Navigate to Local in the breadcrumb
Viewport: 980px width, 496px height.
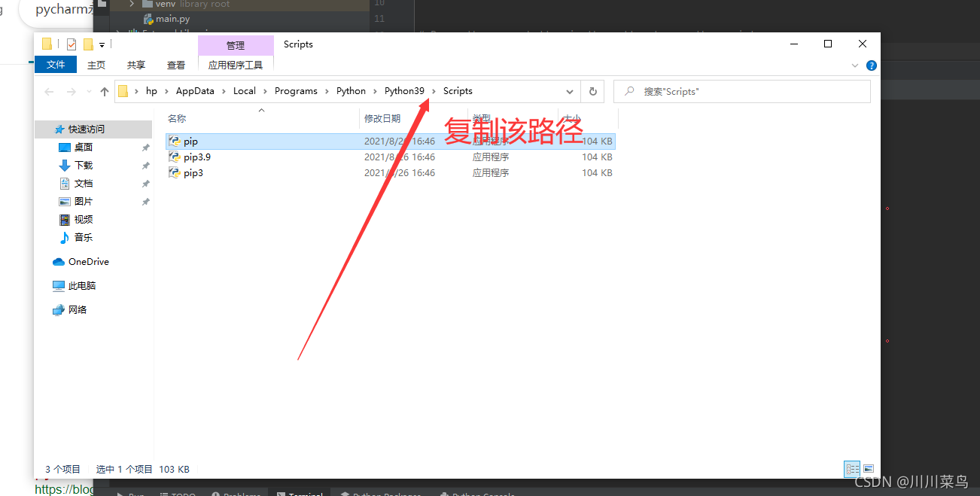245,91
